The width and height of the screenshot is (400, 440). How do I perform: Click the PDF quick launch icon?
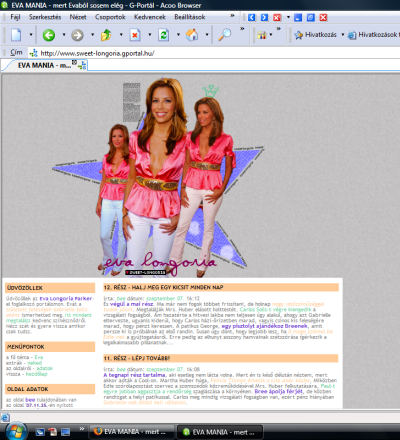53,432
